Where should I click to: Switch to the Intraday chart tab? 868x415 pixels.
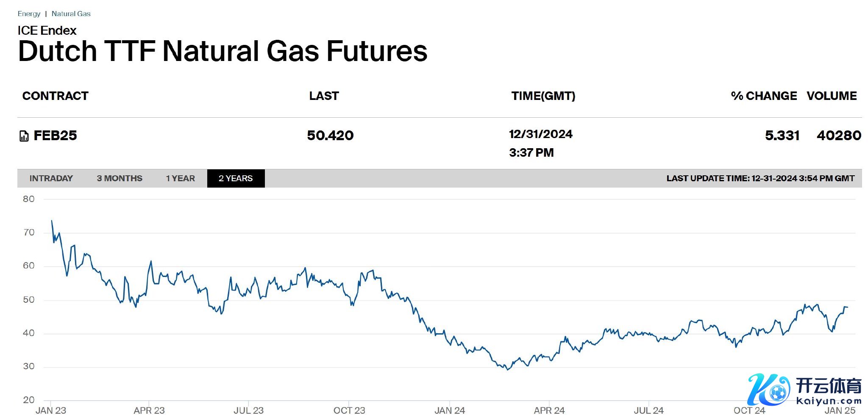(51, 178)
